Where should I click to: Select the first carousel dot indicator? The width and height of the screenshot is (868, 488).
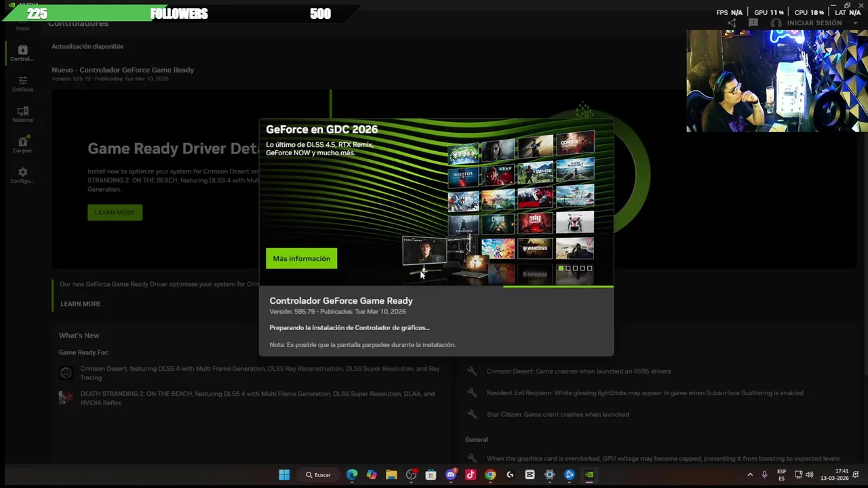tap(561, 268)
